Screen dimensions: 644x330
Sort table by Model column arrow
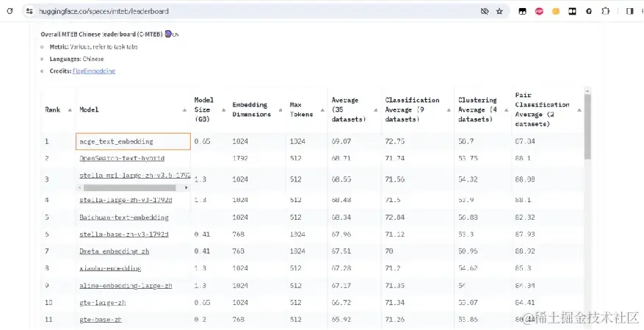tap(185, 110)
